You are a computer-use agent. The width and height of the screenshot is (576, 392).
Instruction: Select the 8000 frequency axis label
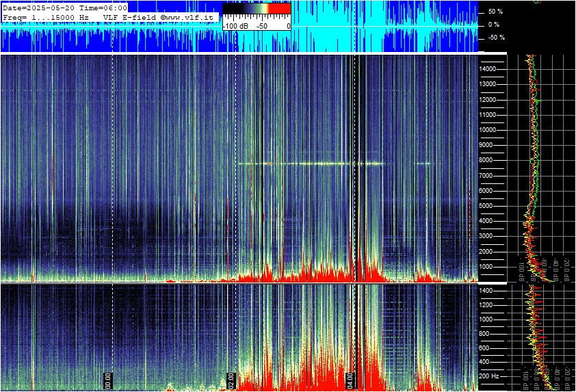pos(487,160)
